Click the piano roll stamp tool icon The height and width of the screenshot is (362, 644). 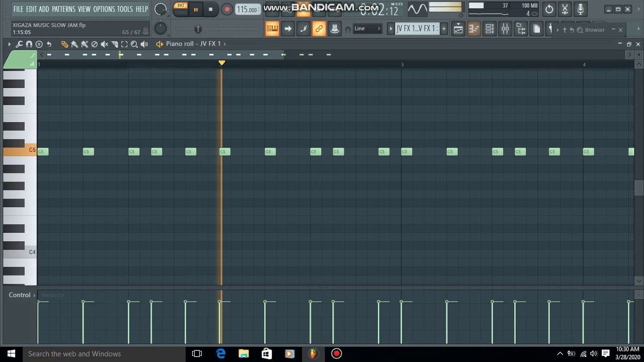(x=39, y=44)
